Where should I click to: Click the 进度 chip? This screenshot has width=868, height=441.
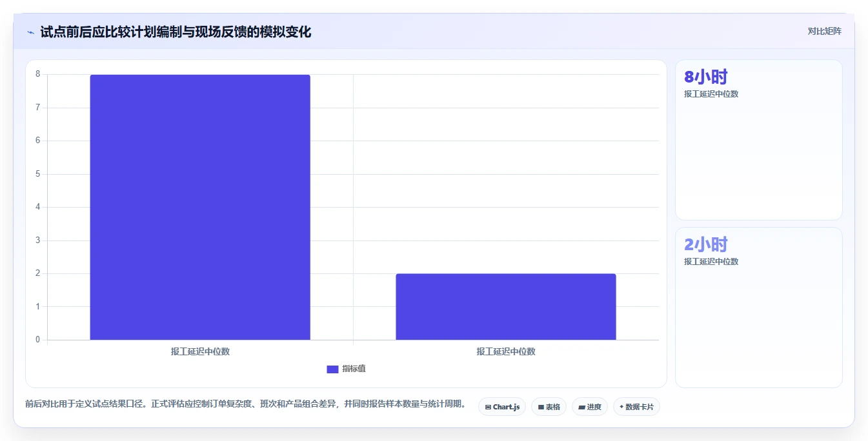pyautogui.click(x=589, y=407)
